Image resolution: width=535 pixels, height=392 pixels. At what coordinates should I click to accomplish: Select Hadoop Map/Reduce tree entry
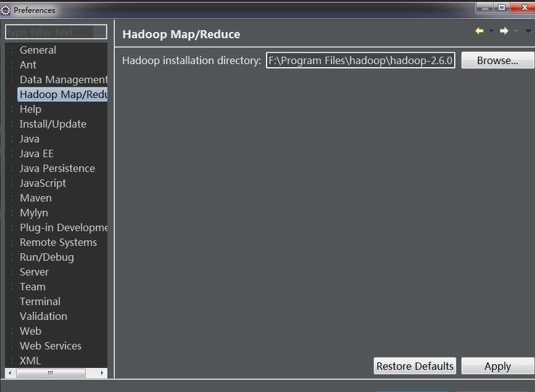point(64,94)
